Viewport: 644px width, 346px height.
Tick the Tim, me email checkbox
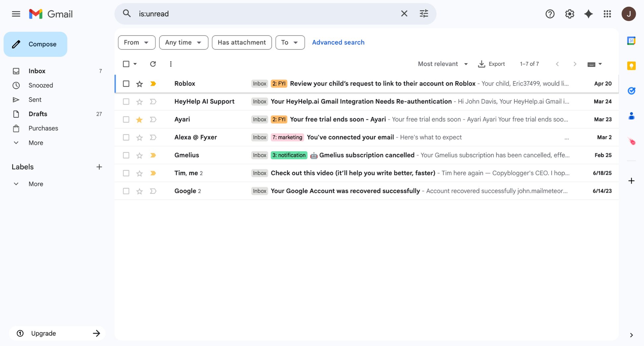[x=126, y=173]
